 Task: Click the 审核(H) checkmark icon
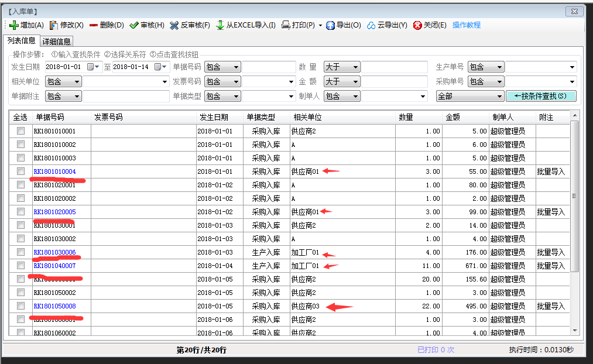pyautogui.click(x=134, y=25)
